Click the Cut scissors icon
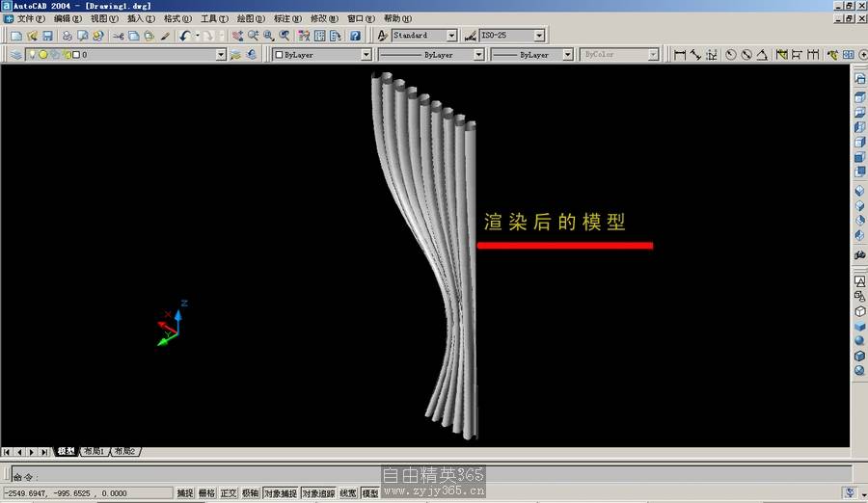 tap(119, 36)
